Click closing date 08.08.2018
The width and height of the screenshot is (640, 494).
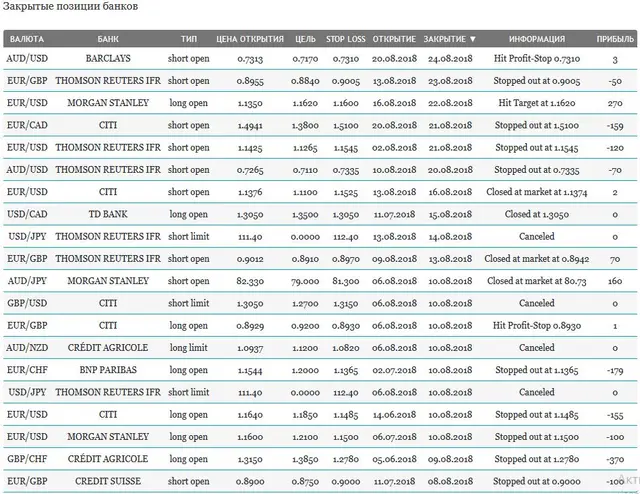[x=450, y=482]
